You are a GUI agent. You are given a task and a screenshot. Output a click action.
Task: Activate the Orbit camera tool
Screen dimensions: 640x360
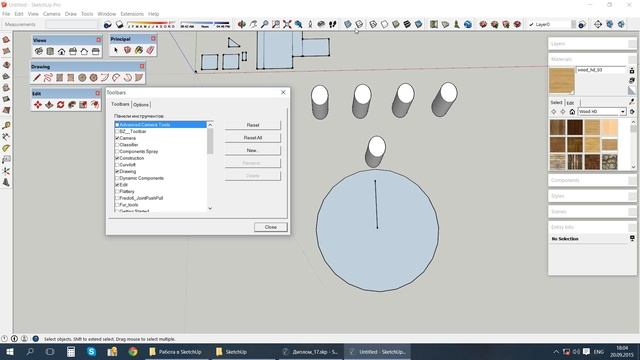pyautogui.click(x=242, y=24)
